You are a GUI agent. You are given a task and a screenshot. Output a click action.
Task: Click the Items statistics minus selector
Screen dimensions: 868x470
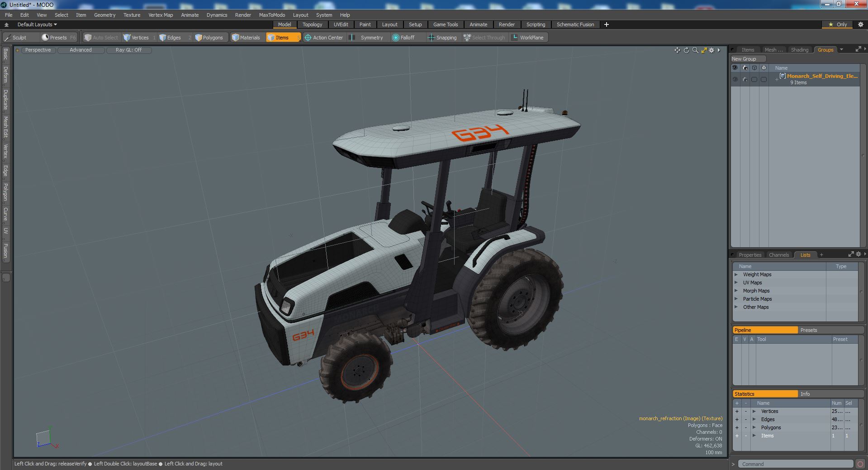tap(746, 436)
